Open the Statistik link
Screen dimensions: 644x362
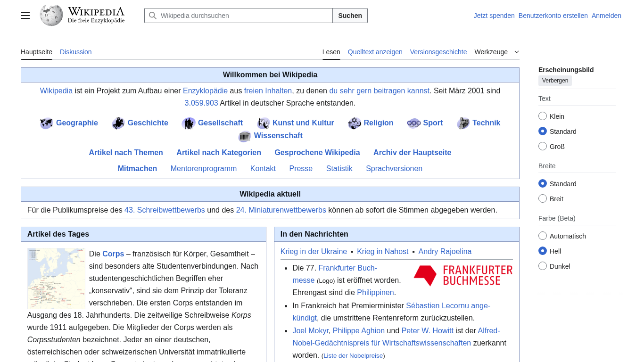coord(339,168)
